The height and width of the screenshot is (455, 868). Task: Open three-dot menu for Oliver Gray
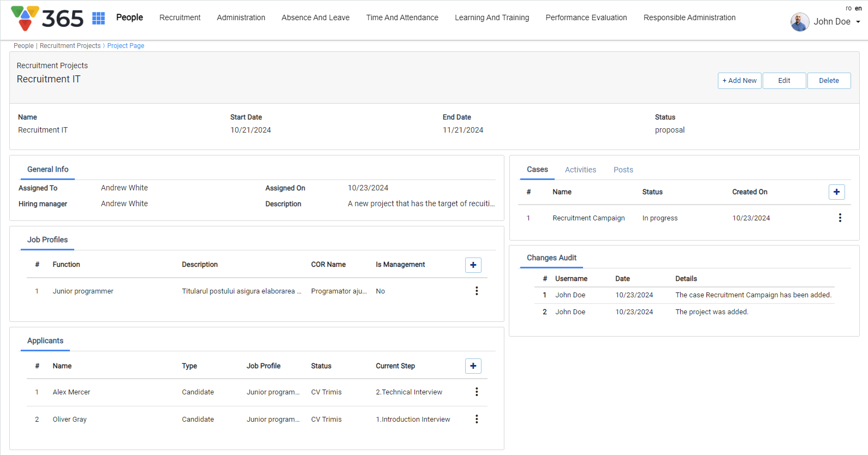[x=477, y=420]
